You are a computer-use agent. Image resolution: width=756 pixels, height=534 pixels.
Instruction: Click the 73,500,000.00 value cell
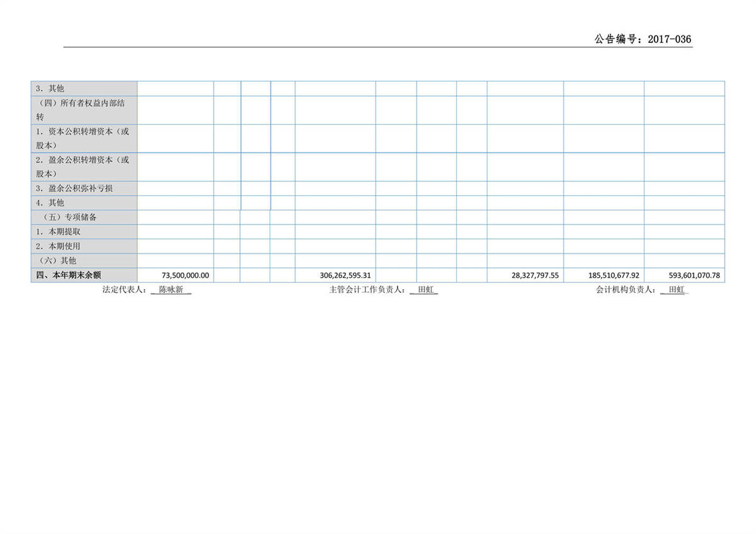[185, 275]
